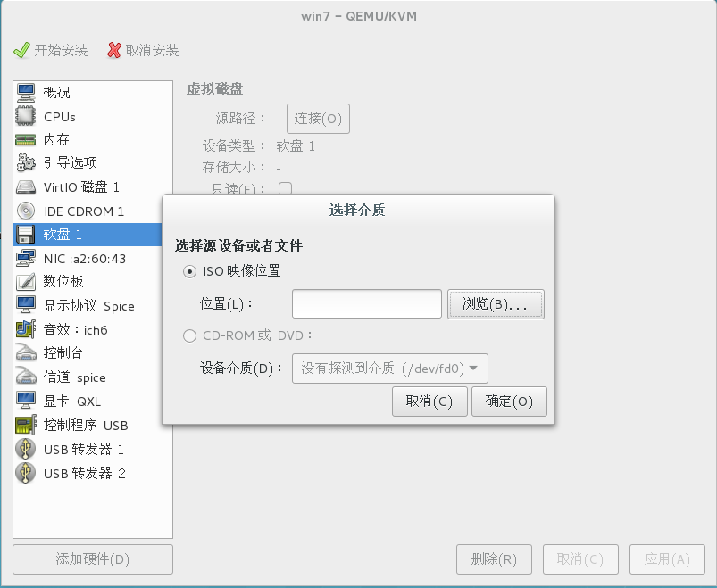Select the '显卡 QXL' row text
This screenshot has height=588, width=717.
72,402
